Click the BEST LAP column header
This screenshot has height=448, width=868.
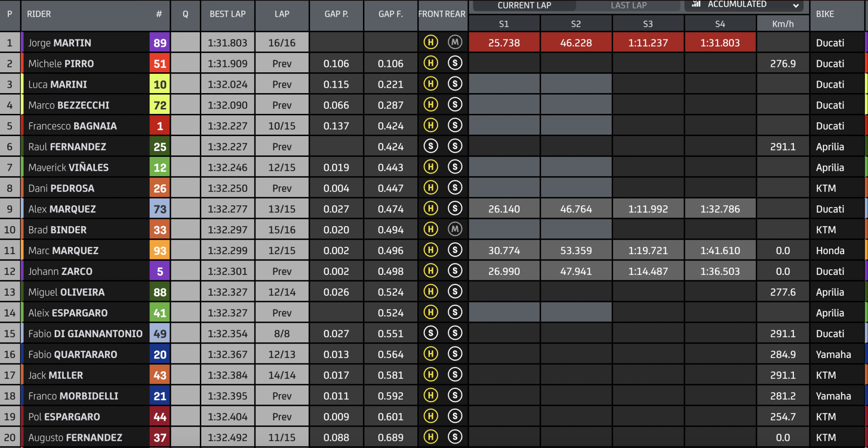tap(227, 14)
